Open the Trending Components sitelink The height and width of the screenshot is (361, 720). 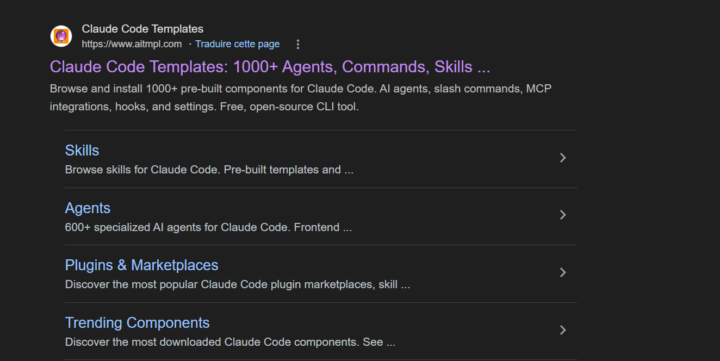tap(137, 323)
